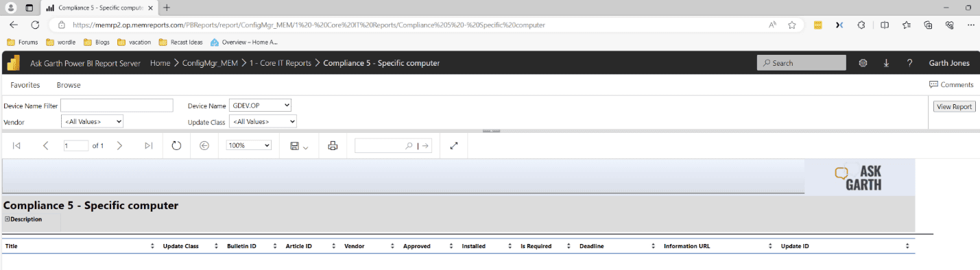Open the browser favorites list icon

tap(906, 25)
